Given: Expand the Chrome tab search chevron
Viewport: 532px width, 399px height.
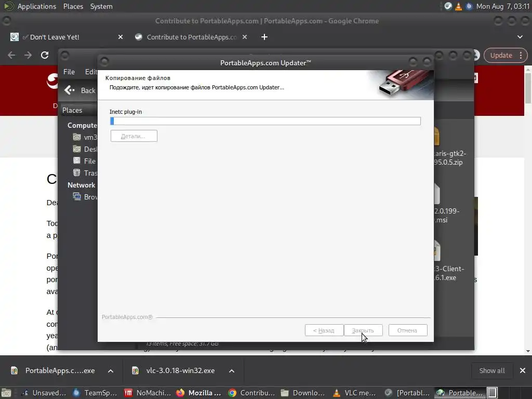Looking at the screenshot, I should (520, 37).
